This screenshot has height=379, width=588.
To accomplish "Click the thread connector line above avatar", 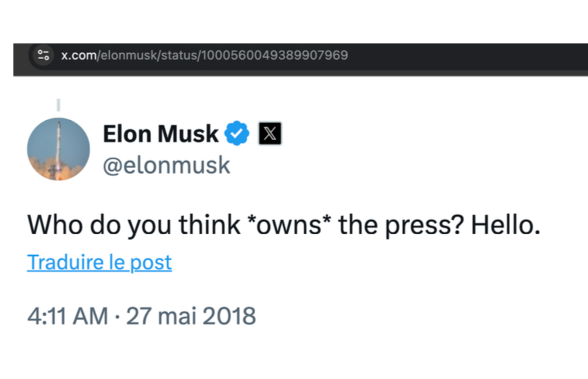I will coord(58,104).
